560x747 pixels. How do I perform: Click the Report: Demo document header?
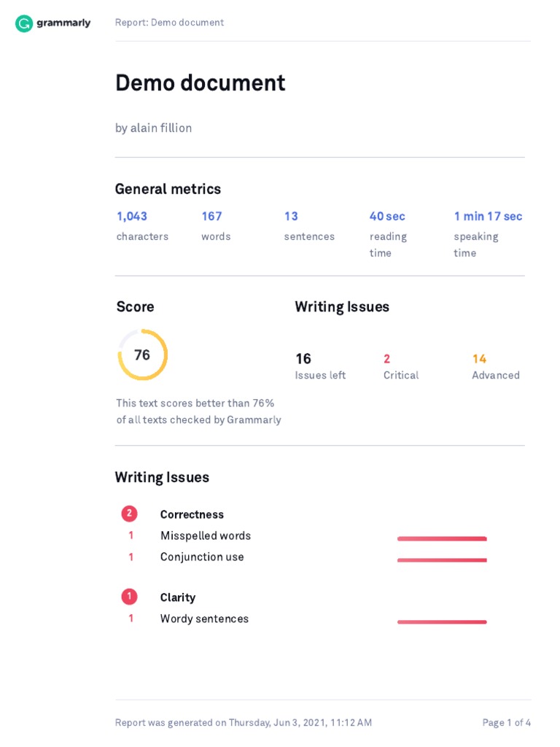pyautogui.click(x=169, y=23)
